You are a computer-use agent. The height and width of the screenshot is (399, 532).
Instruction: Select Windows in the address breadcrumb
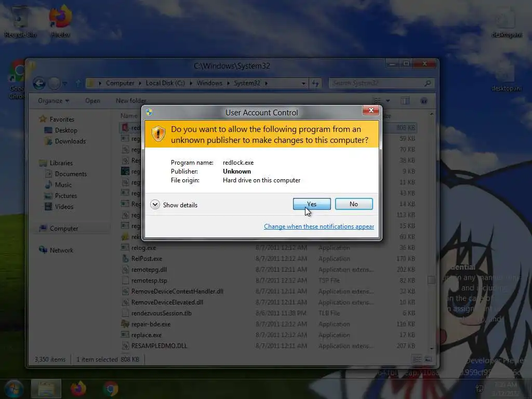click(209, 83)
